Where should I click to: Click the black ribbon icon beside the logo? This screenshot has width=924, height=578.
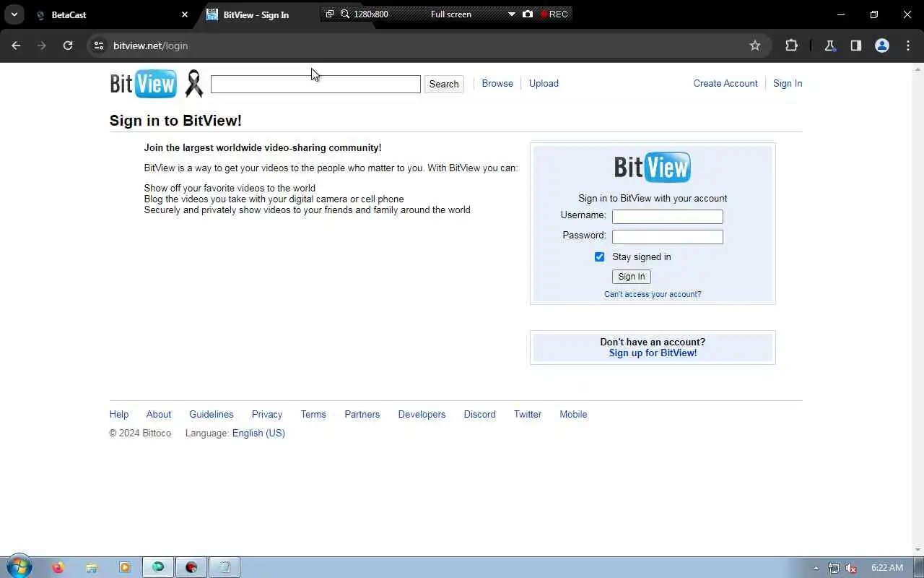(193, 84)
